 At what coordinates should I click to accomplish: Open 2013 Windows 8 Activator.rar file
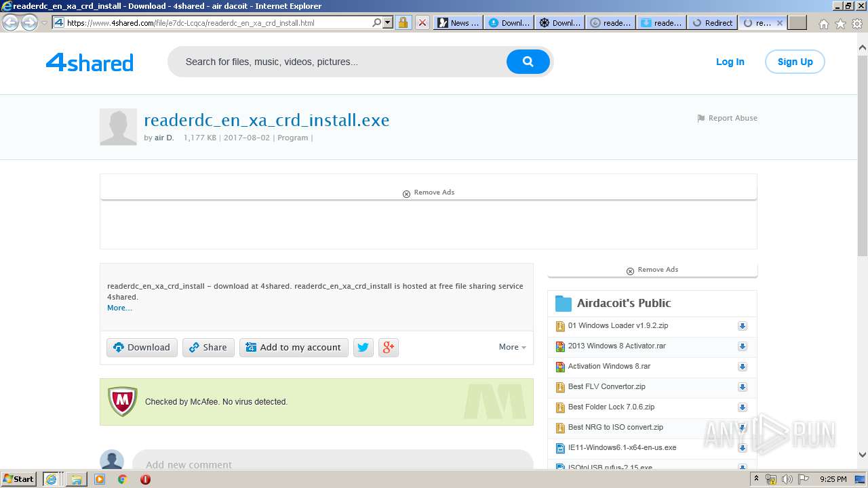tap(617, 346)
